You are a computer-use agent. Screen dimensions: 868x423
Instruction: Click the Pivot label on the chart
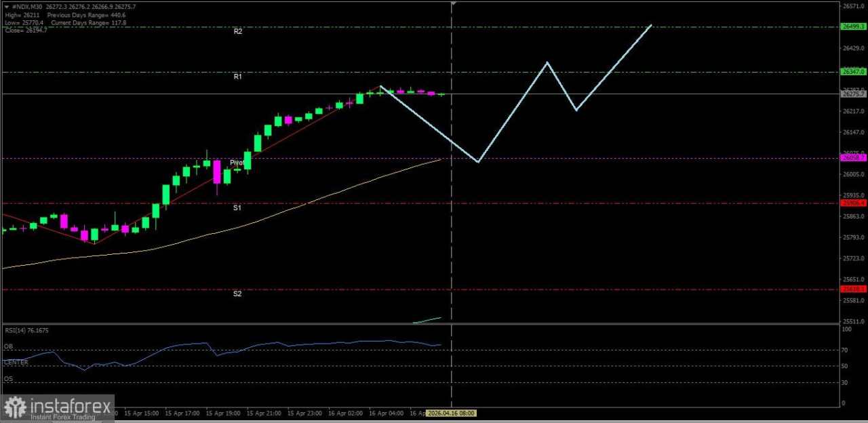point(237,163)
